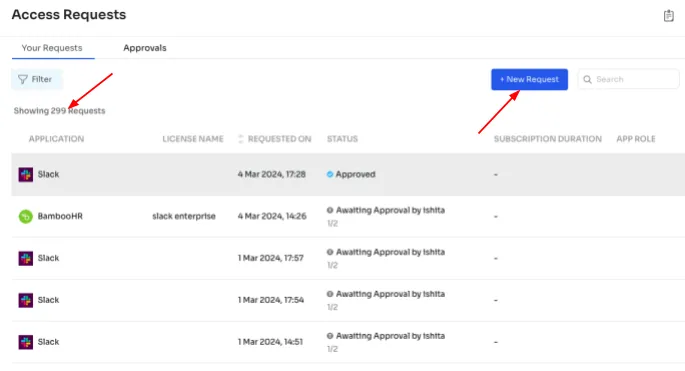
Task: Click the Status column header
Action: (x=342, y=139)
